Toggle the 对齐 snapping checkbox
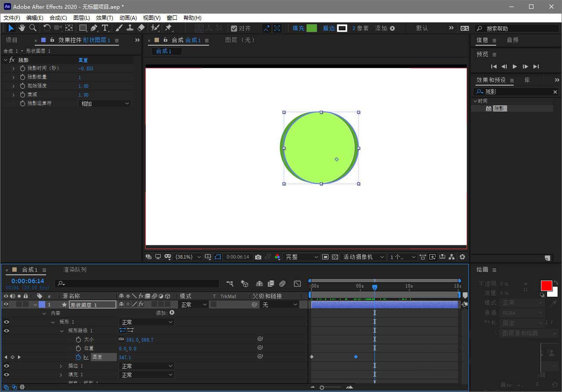The image size is (562, 392). [x=234, y=29]
